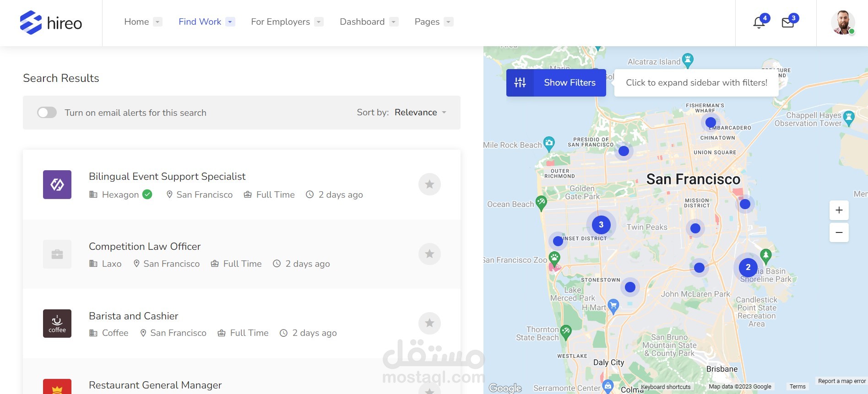Expand the Home menu dropdown

157,22
